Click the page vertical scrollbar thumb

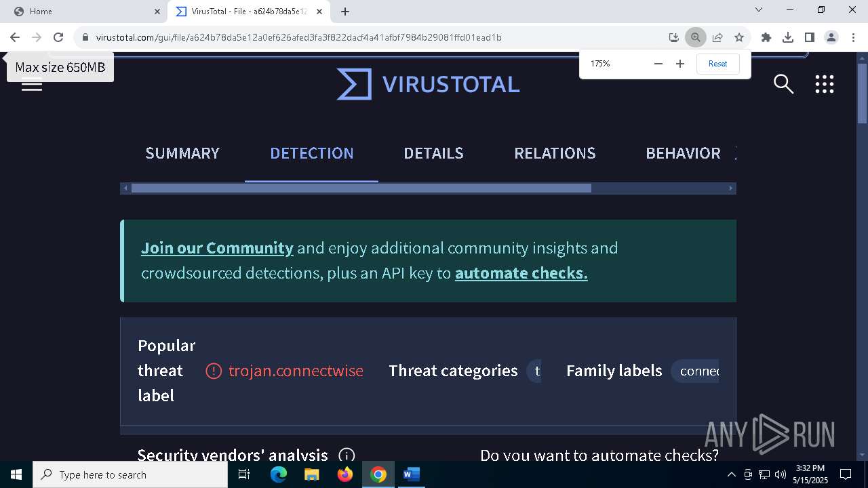tap(862, 94)
